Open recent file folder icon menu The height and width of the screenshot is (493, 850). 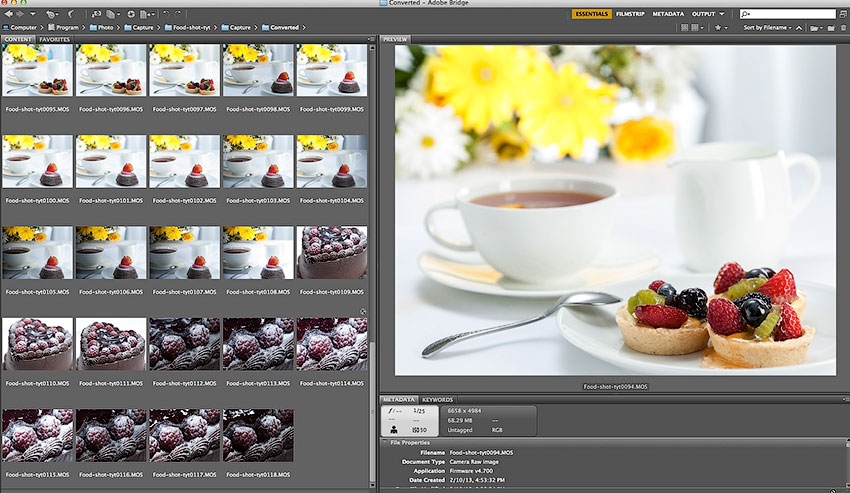(x=815, y=28)
